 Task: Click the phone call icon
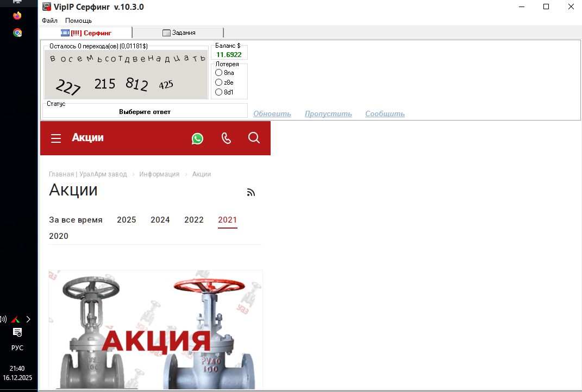(226, 138)
